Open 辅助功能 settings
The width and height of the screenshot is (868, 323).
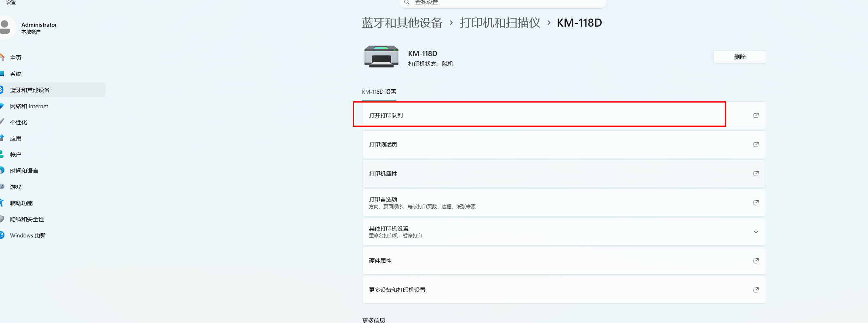(53, 203)
